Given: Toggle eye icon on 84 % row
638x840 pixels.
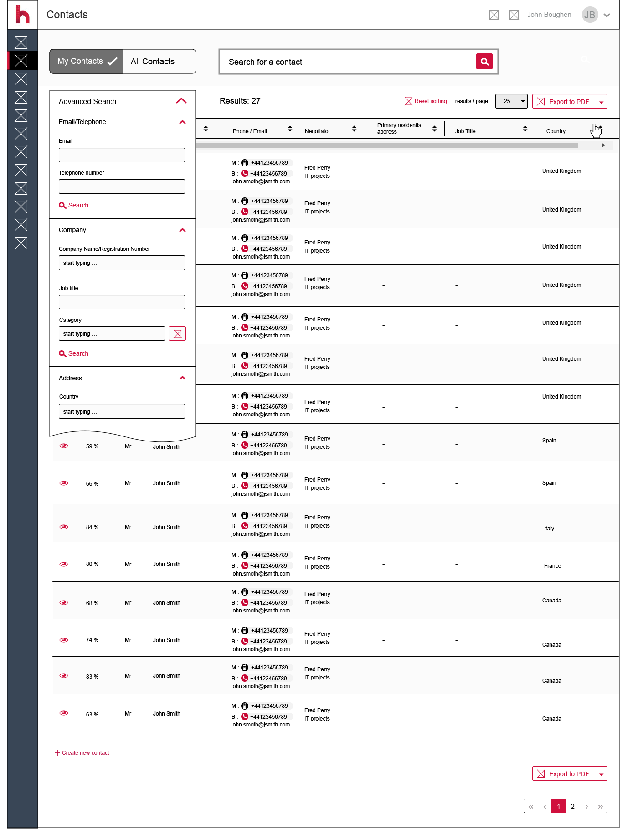Looking at the screenshot, I should coord(64,527).
